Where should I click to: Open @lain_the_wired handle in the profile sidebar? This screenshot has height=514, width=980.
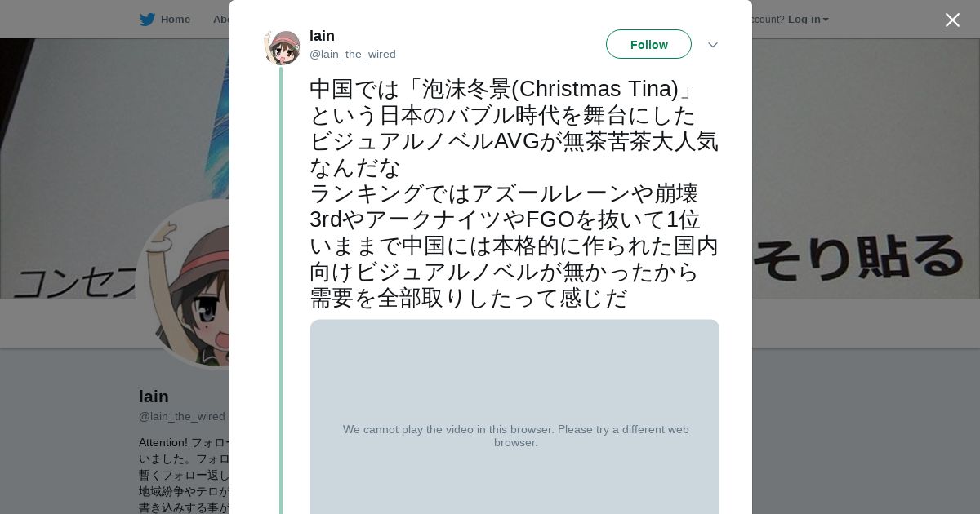(181, 417)
